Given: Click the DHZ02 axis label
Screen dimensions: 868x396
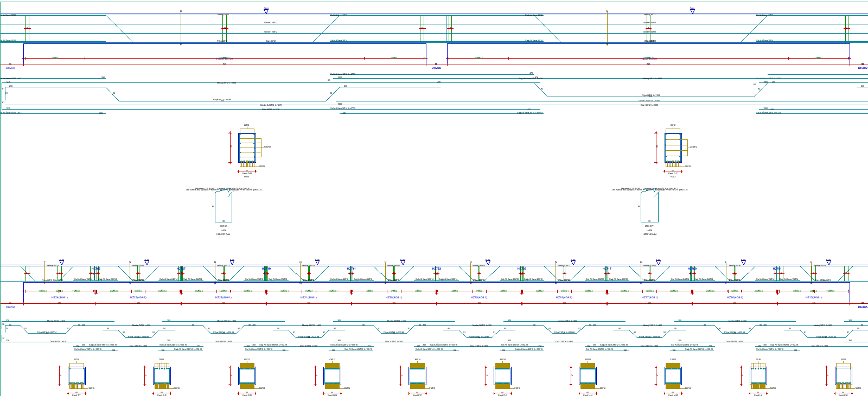Looking at the screenshot, I should pos(863,68).
